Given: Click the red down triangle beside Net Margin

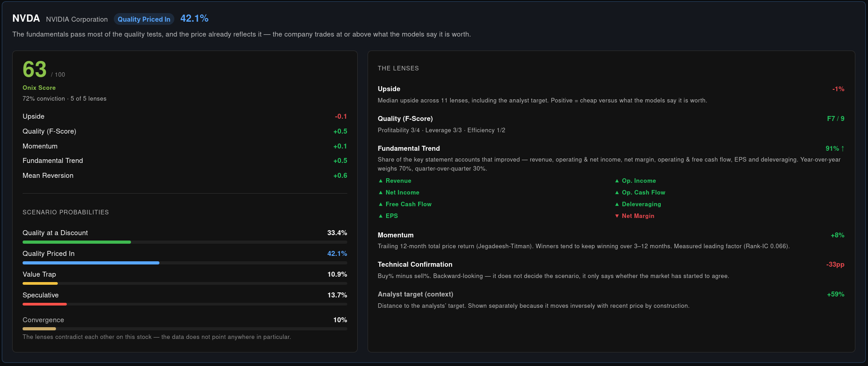Looking at the screenshot, I should (617, 216).
